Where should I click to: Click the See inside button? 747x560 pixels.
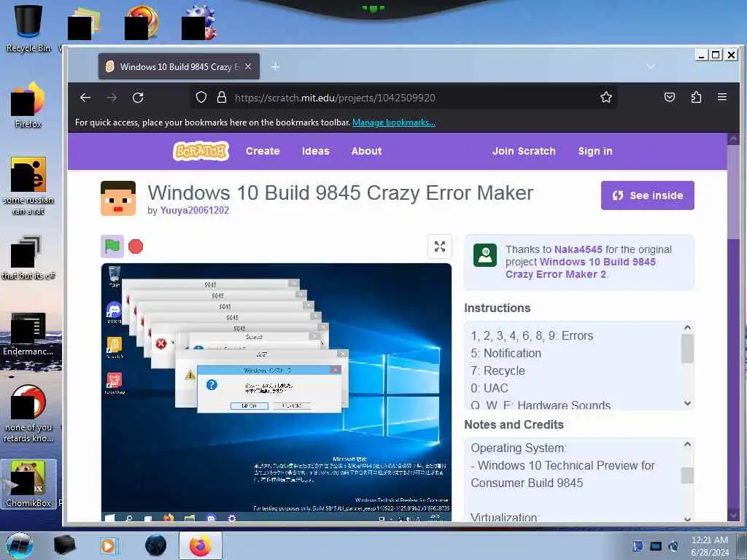coord(648,195)
